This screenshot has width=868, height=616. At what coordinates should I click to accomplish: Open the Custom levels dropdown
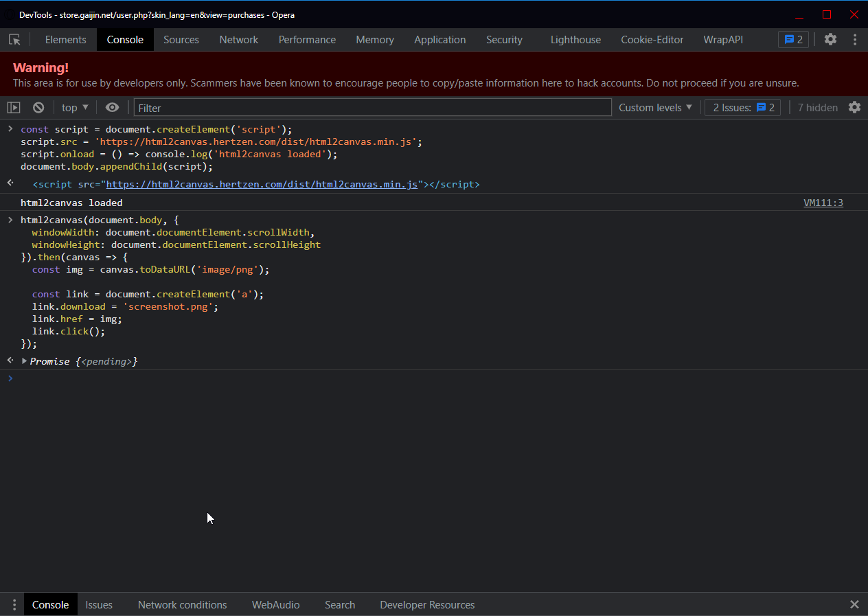pos(655,107)
